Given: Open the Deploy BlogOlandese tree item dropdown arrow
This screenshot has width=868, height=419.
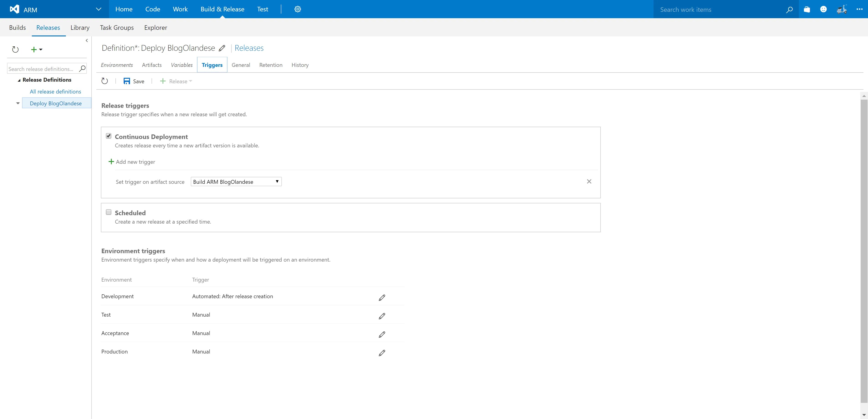Looking at the screenshot, I should point(18,103).
